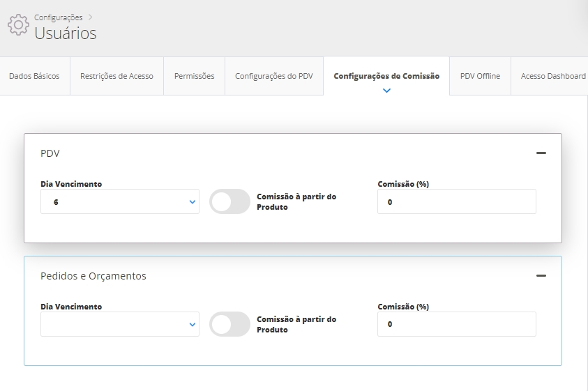Viewport: 588px width, 391px height.
Task: Click the chevron below Configurações de Comissão tab
Action: pyautogui.click(x=386, y=91)
